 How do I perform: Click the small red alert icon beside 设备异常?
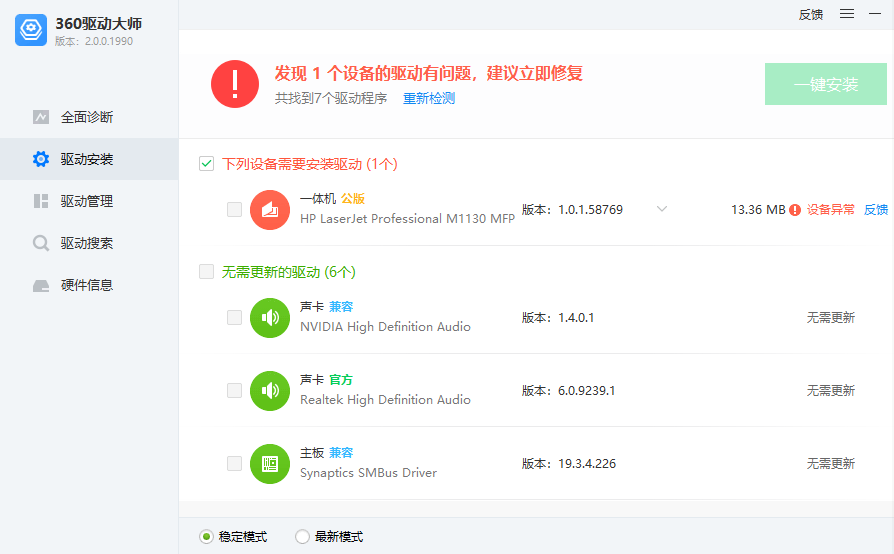click(795, 210)
